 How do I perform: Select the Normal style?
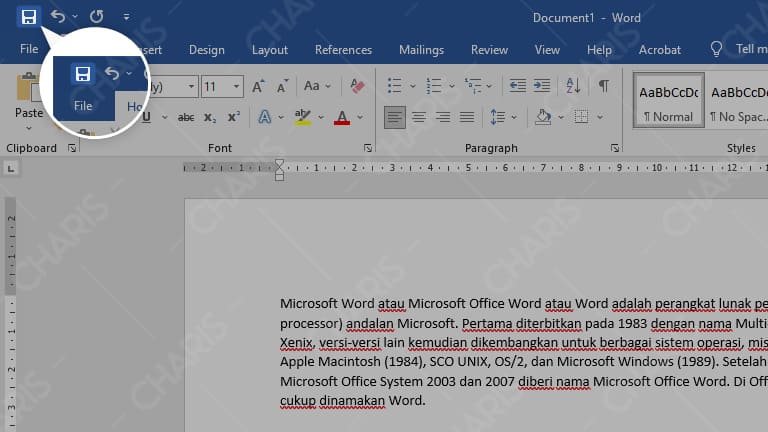click(669, 100)
